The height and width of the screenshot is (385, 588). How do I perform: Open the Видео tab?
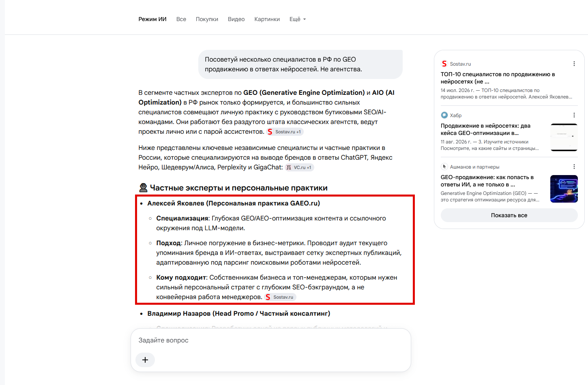click(x=236, y=19)
